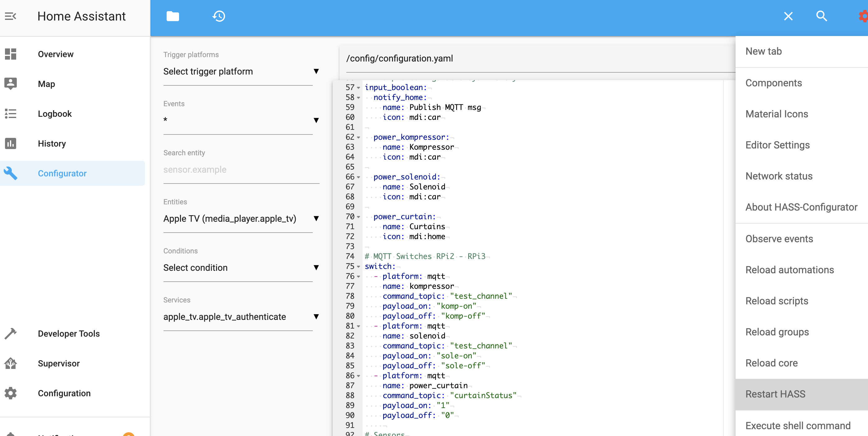Open Developer Tools with the hammer icon
The image size is (868, 436).
point(68,333)
